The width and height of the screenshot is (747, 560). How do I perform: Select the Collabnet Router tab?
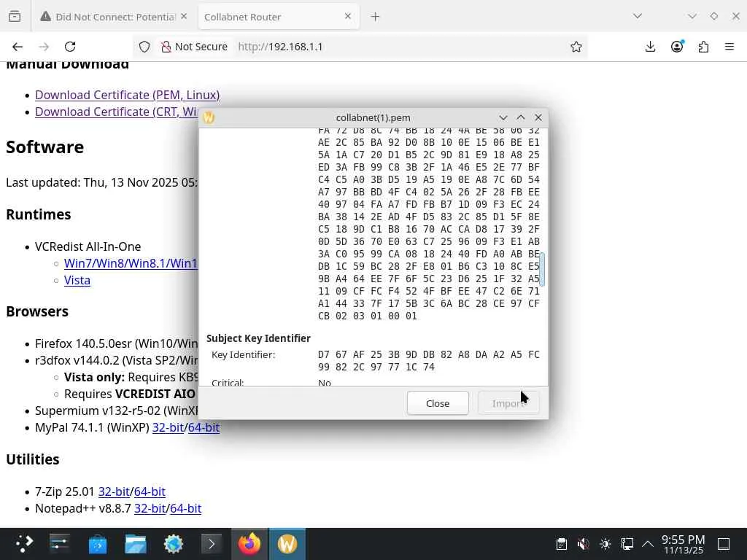[x=279, y=17]
